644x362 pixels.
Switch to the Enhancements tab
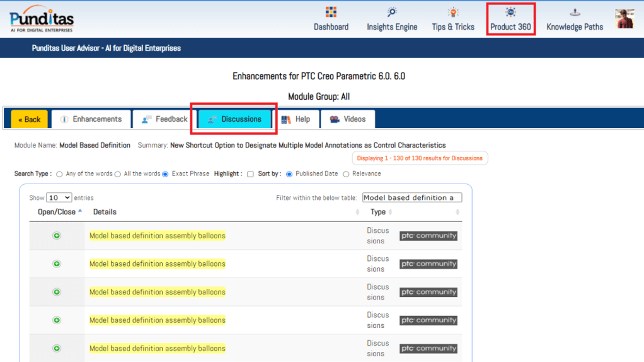(x=91, y=119)
